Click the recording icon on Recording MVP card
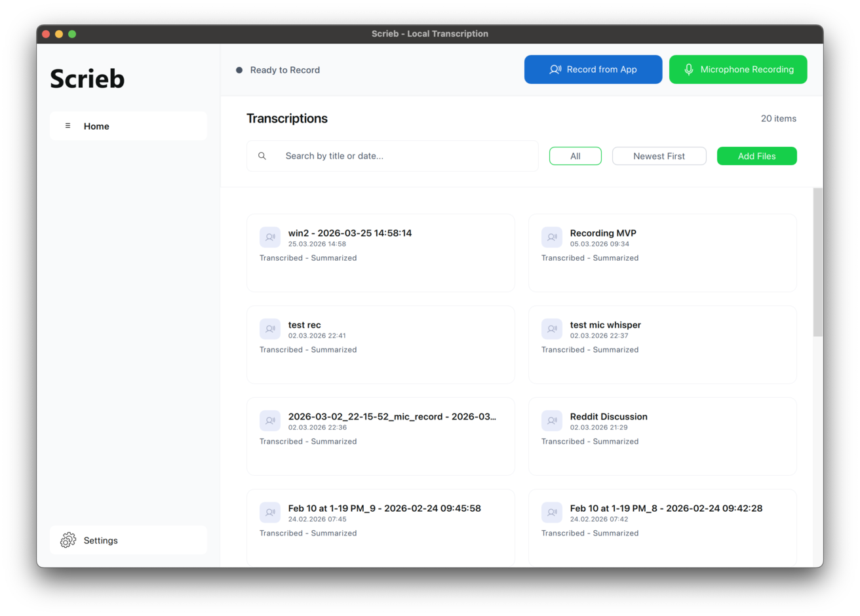The height and width of the screenshot is (616, 860). [552, 237]
